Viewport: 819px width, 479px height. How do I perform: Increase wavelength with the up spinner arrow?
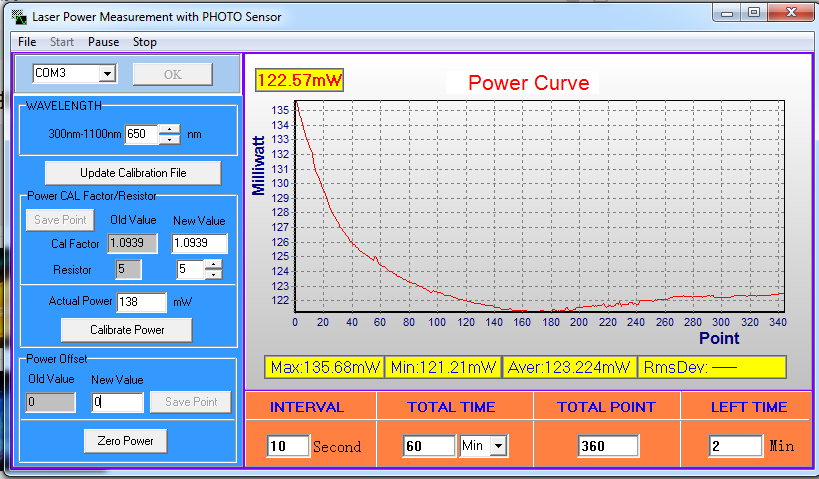click(170, 129)
